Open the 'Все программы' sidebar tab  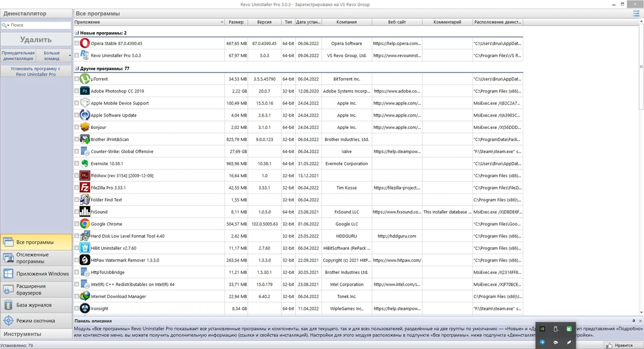[x=35, y=242]
